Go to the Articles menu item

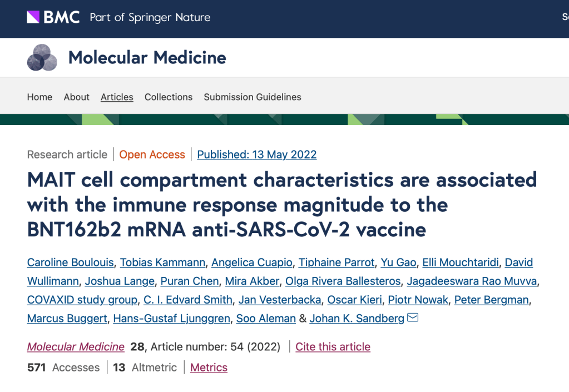tap(117, 97)
